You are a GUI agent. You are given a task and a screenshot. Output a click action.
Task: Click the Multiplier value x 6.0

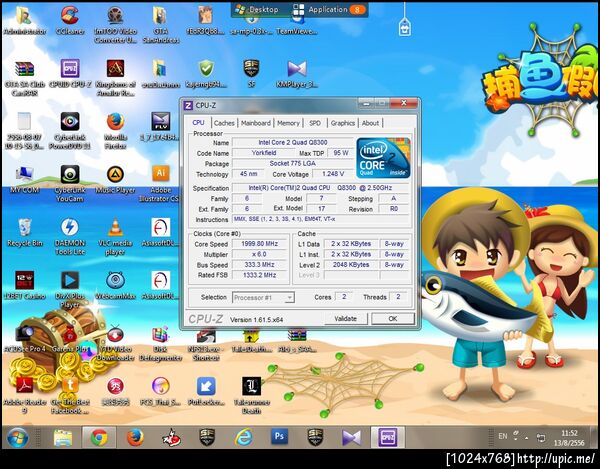coord(259,254)
